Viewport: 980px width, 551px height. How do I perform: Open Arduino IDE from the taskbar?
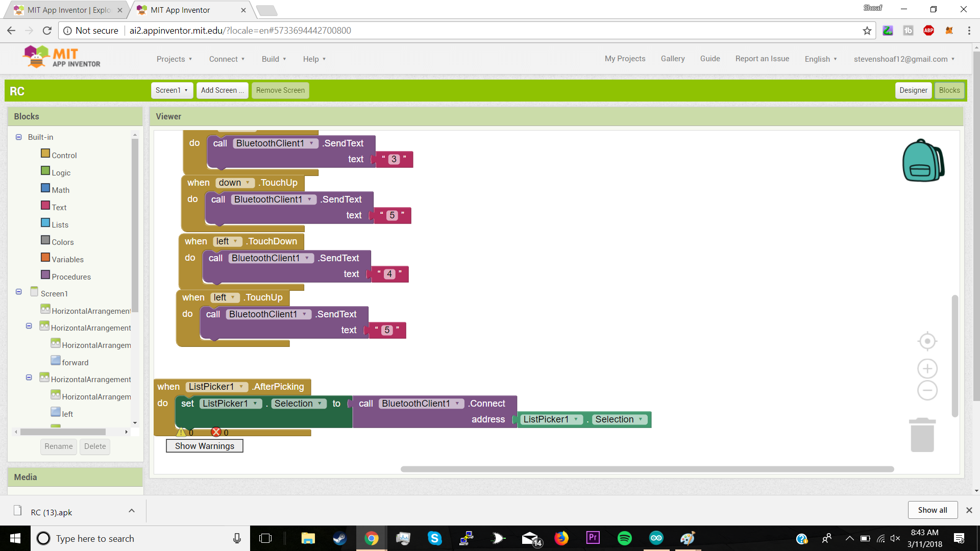tap(656, 538)
